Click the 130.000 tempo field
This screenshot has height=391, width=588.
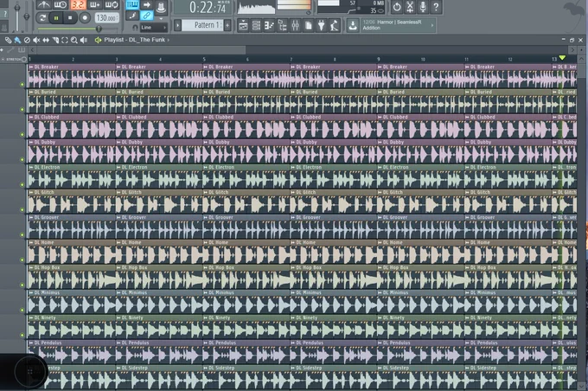pyautogui.click(x=106, y=17)
